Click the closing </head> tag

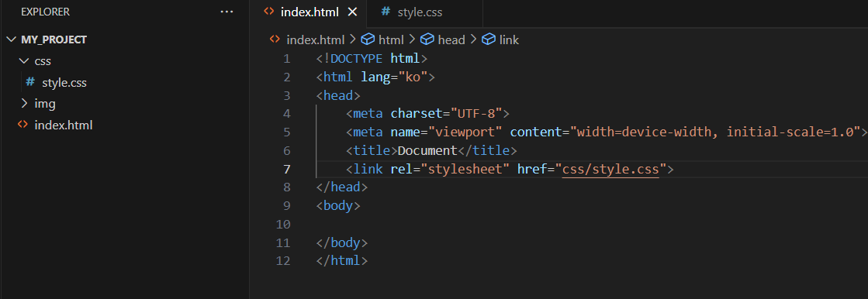pos(341,187)
